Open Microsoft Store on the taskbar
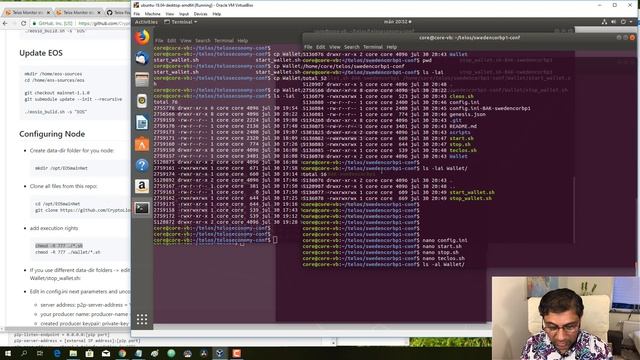 89,353
